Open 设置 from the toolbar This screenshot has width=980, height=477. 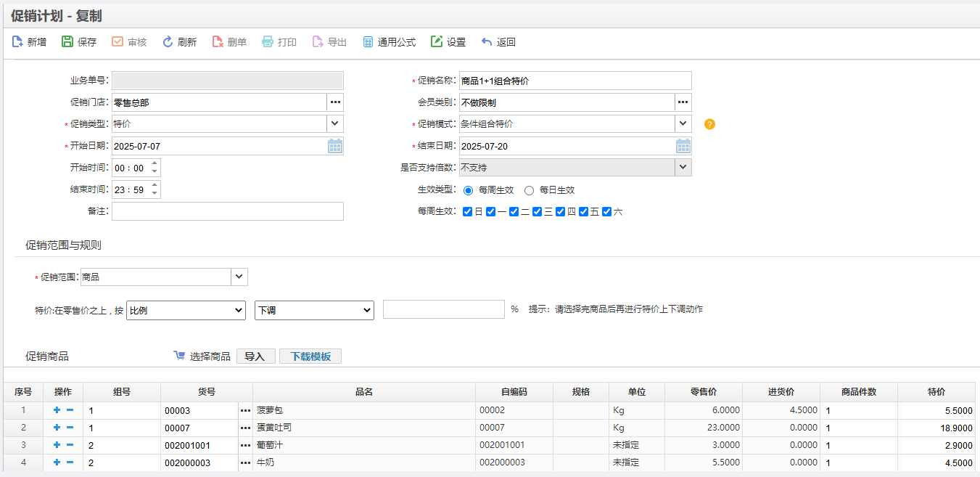point(448,42)
